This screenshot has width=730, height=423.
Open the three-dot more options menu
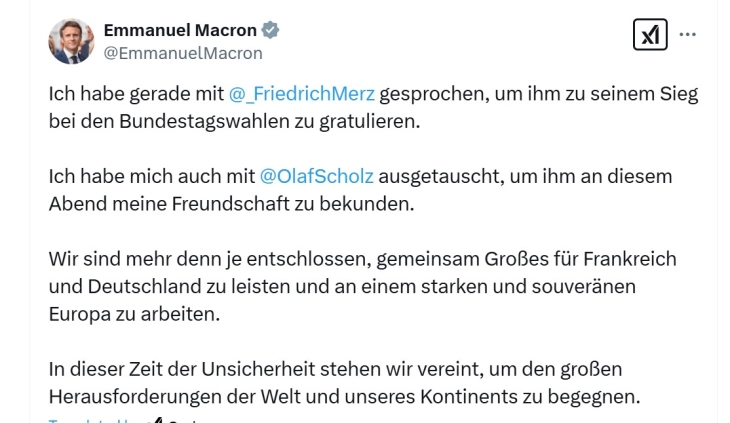688,34
